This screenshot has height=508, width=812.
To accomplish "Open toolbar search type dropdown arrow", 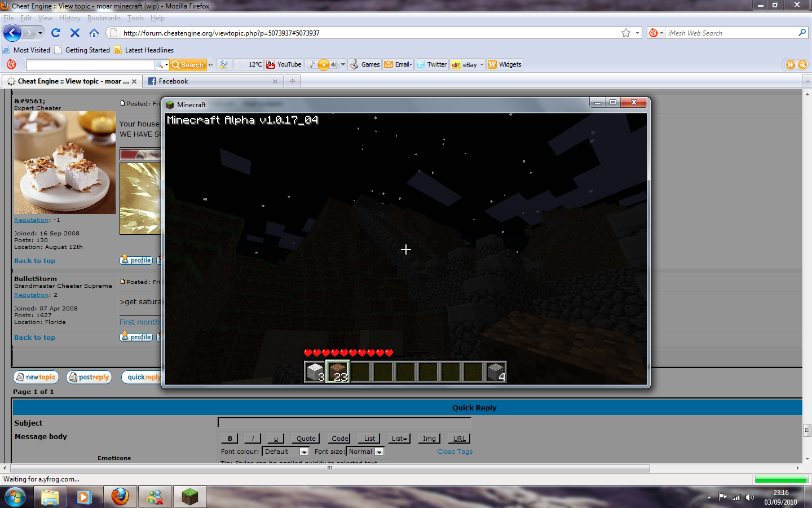I will [166, 65].
